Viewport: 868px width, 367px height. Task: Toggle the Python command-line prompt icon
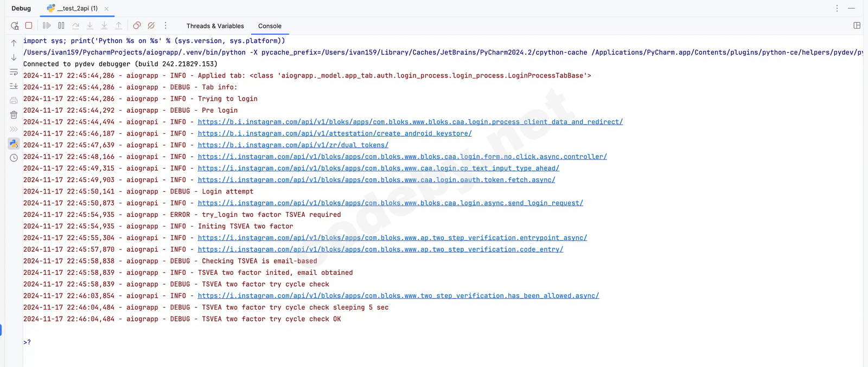pyautogui.click(x=14, y=144)
